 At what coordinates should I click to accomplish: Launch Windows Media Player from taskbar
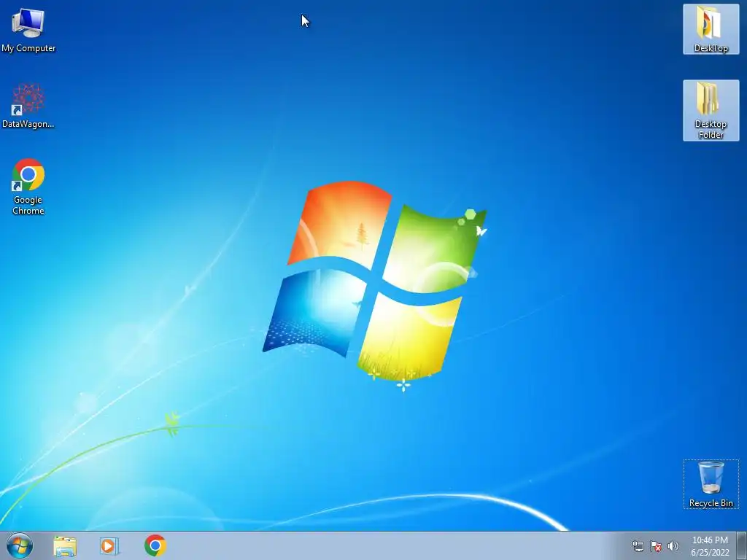109,545
